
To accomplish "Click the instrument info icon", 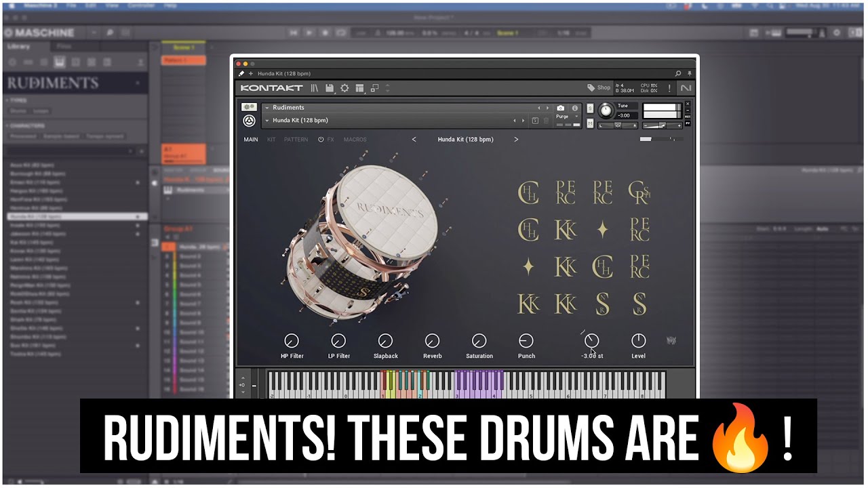I will [575, 108].
